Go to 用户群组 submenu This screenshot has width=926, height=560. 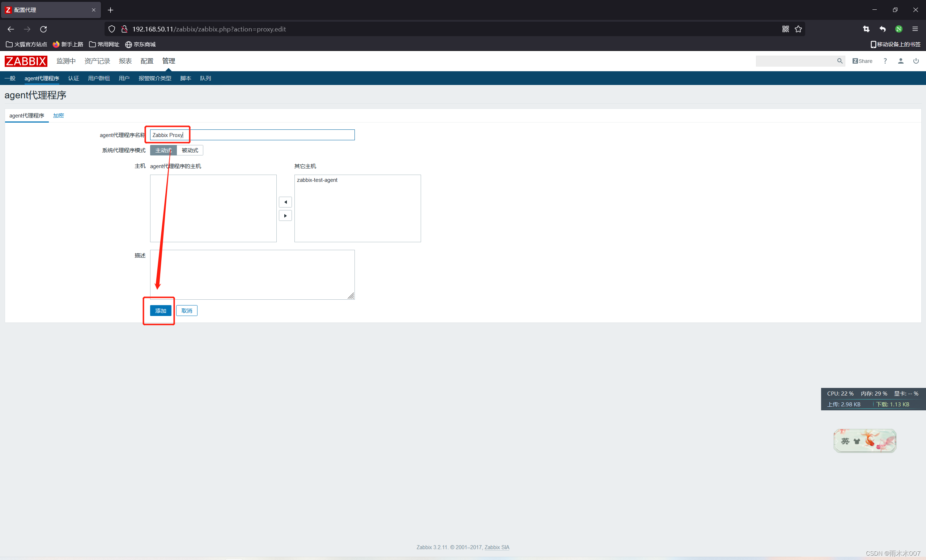pyautogui.click(x=99, y=78)
